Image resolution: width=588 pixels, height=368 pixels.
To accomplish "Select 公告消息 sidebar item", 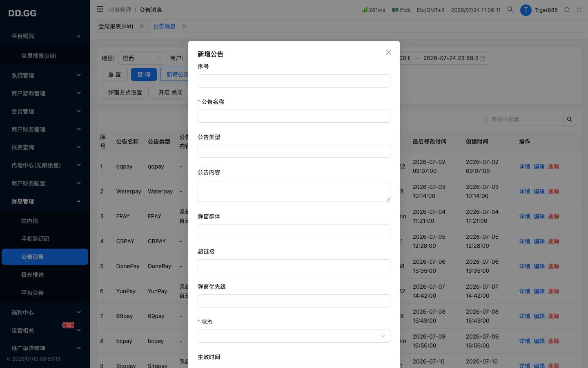I will point(45,257).
